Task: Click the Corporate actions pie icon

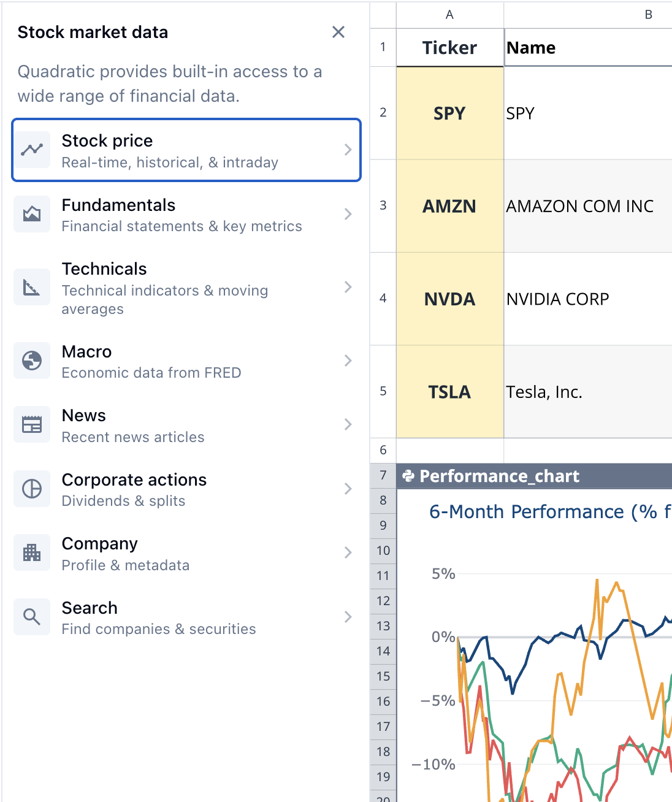Action: coord(32,489)
